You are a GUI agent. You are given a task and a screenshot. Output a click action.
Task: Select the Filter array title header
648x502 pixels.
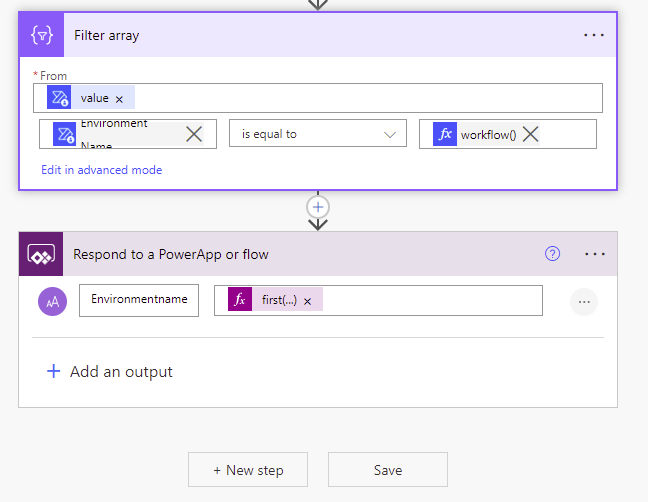click(318, 35)
